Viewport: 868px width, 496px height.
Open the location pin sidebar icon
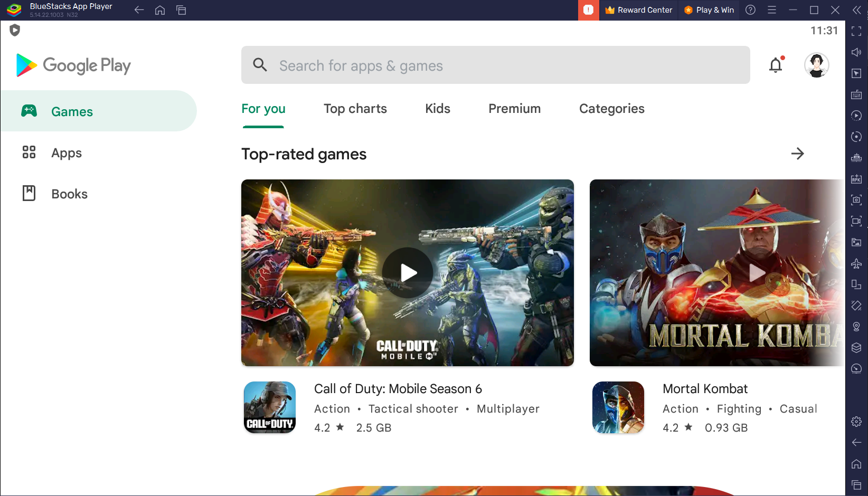click(856, 327)
